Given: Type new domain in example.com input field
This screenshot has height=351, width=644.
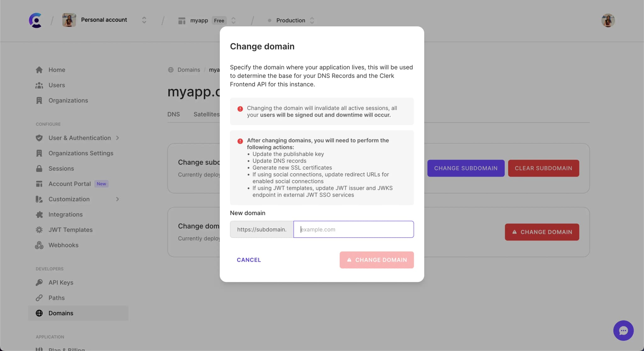Looking at the screenshot, I should click(353, 229).
